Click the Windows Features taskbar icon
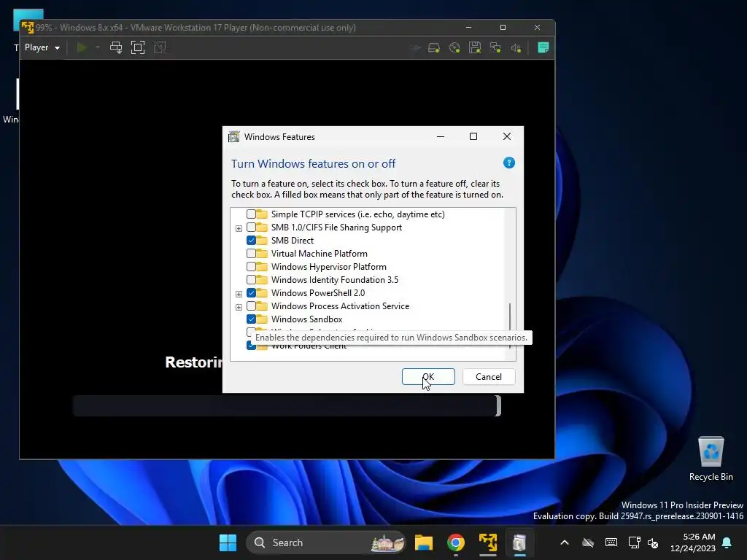This screenshot has width=747, height=560. [x=519, y=542]
